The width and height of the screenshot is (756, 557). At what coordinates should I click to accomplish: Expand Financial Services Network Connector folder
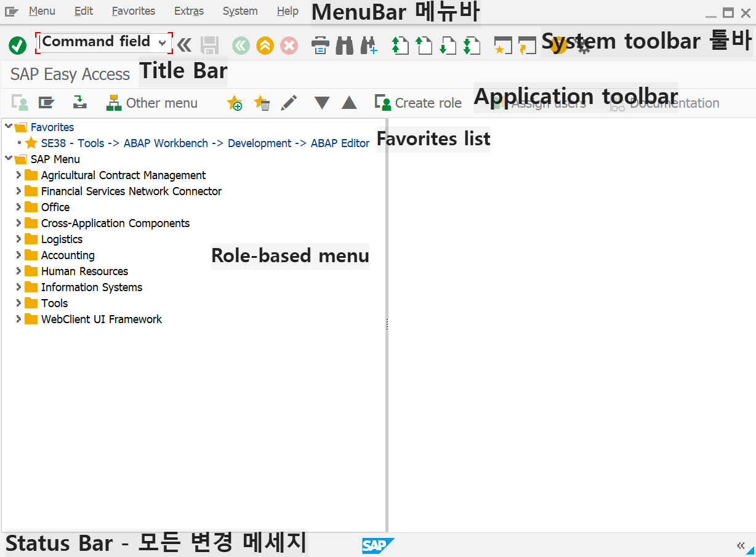pyautogui.click(x=18, y=191)
